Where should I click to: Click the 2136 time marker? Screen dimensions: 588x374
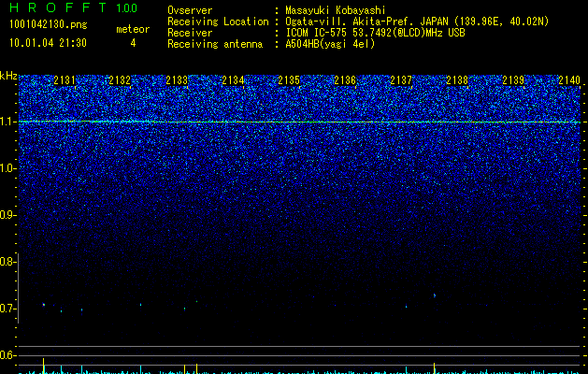coord(345,80)
